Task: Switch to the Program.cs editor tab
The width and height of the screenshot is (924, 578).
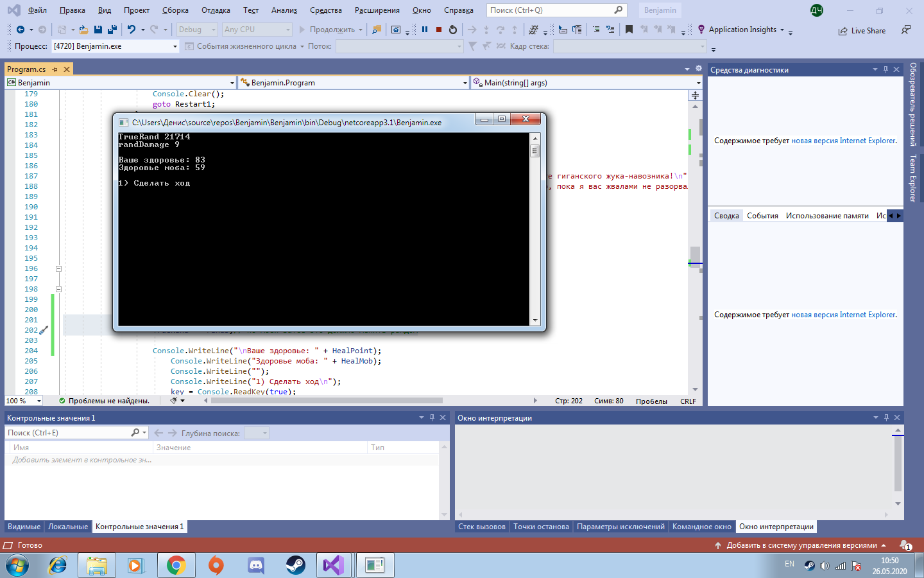Action: [26, 69]
